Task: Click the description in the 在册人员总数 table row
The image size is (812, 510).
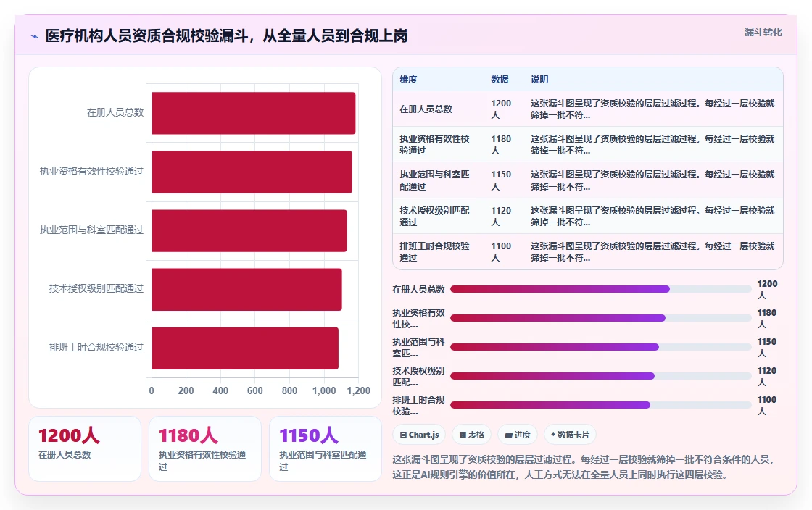Action: (652, 109)
